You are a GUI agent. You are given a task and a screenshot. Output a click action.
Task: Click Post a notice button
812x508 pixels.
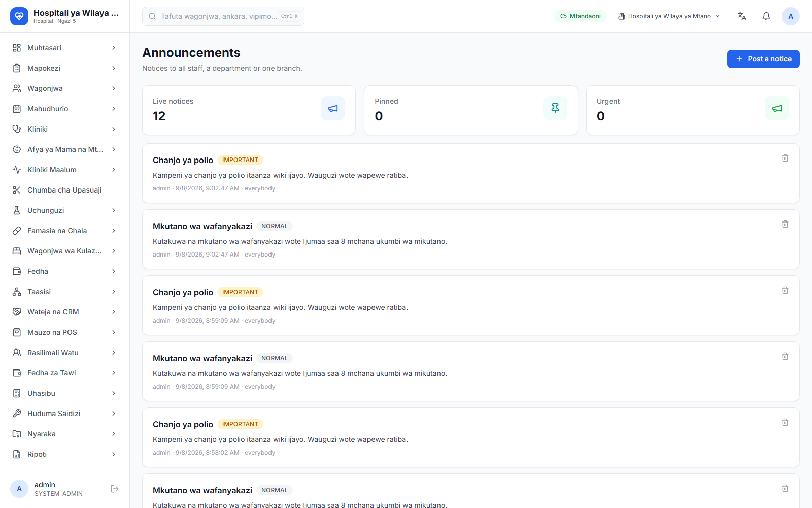763,59
